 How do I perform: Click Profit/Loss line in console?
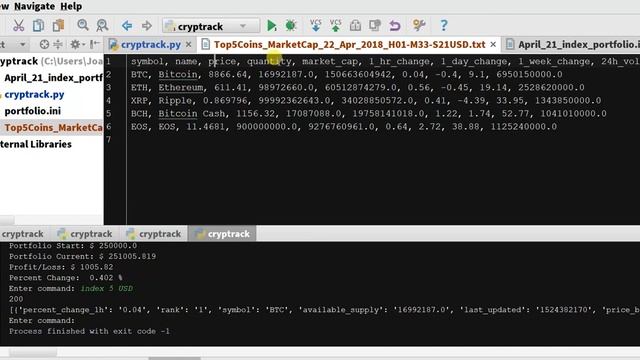tap(61, 267)
